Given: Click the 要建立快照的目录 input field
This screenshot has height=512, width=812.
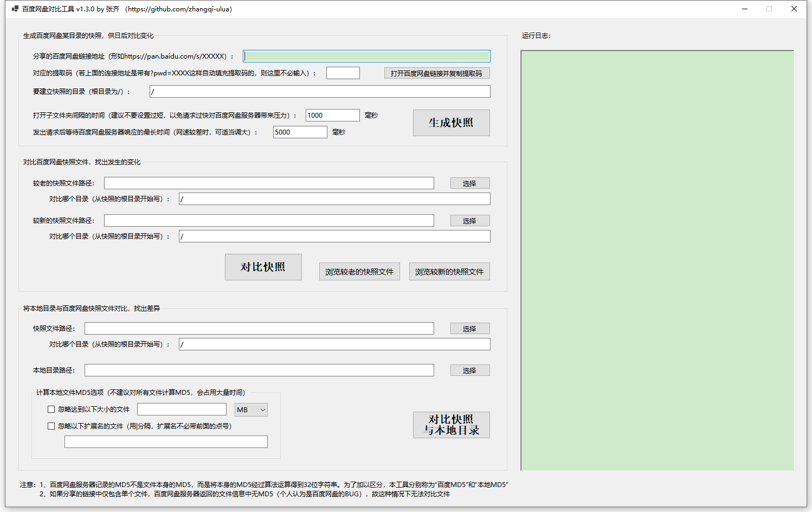Looking at the screenshot, I should tap(320, 91).
